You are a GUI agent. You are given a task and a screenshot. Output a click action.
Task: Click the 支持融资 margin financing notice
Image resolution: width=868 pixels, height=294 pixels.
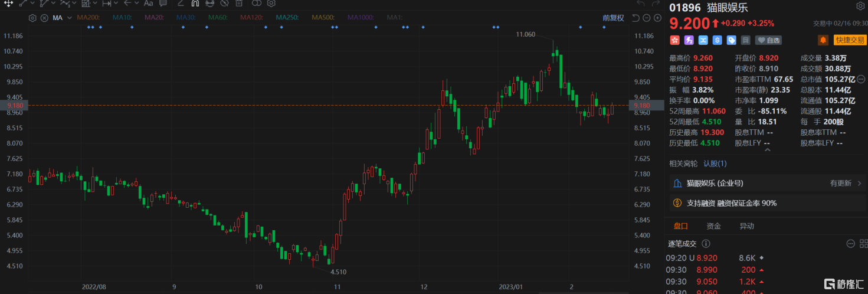(x=768, y=202)
